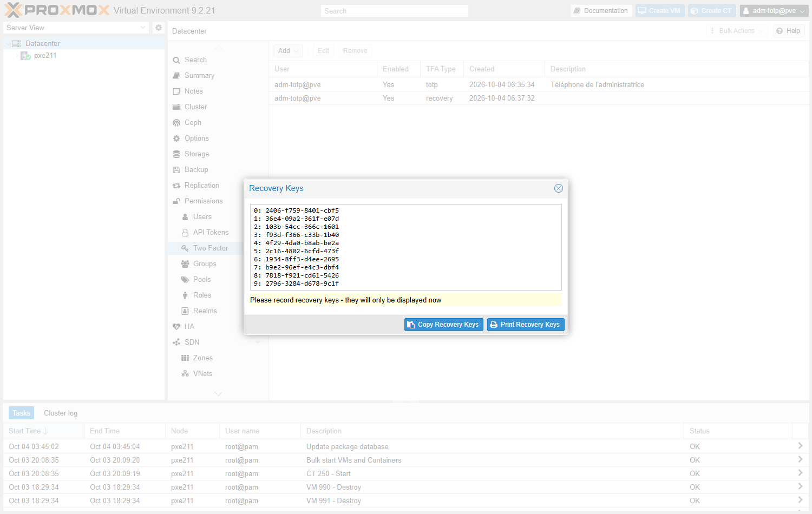Screen dimensions: 812x514
Task: Click the Datacenter Search icon
Action: 176,60
